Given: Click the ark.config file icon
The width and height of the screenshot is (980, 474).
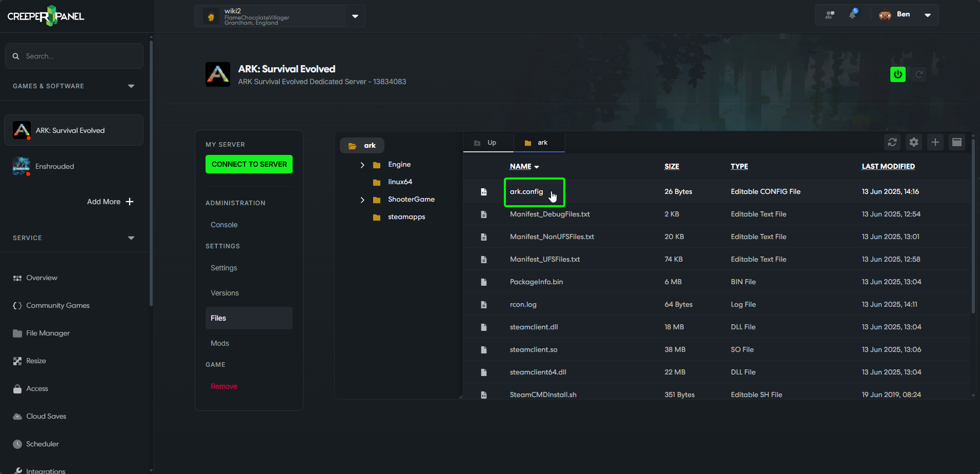Looking at the screenshot, I should pyautogui.click(x=484, y=192).
